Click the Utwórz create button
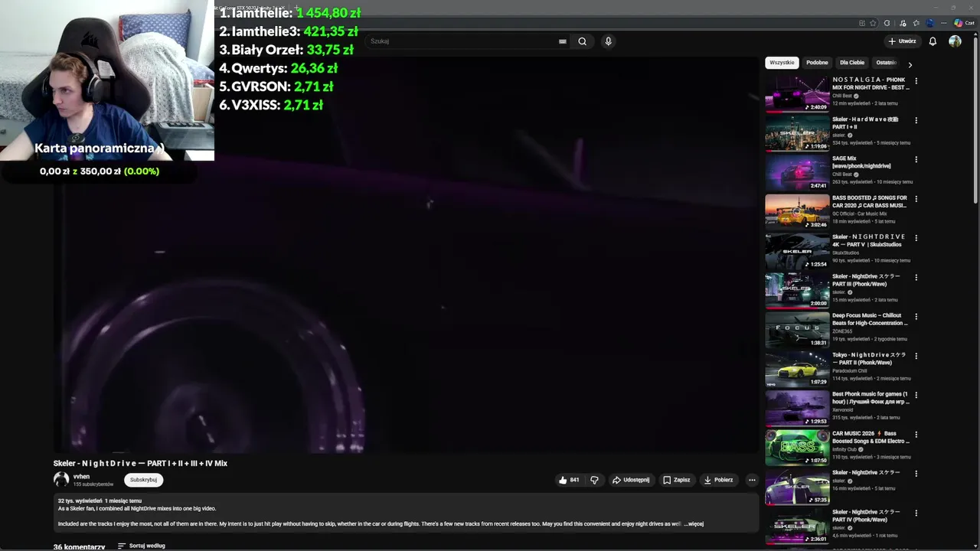 click(x=902, y=41)
